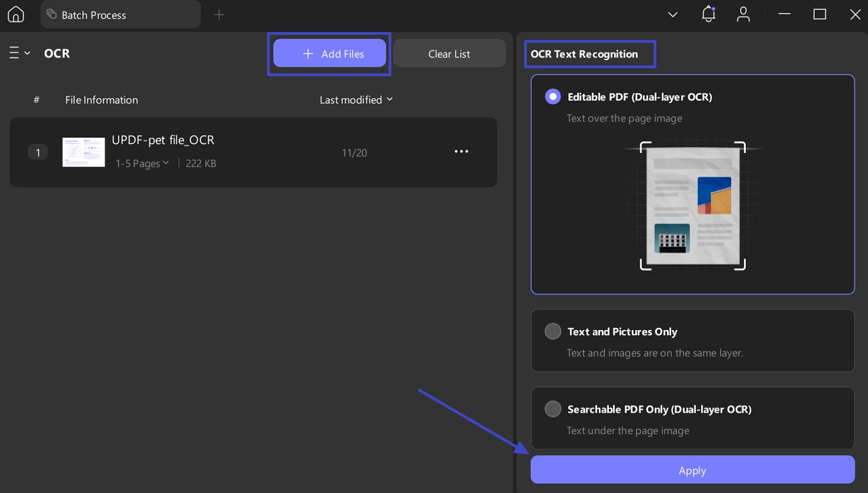Click the Text under the page image description
868x493 pixels.
[x=628, y=431]
